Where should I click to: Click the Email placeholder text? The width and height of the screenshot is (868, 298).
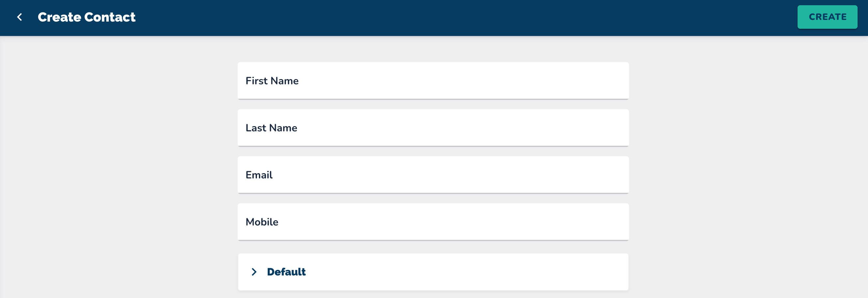coord(259,175)
